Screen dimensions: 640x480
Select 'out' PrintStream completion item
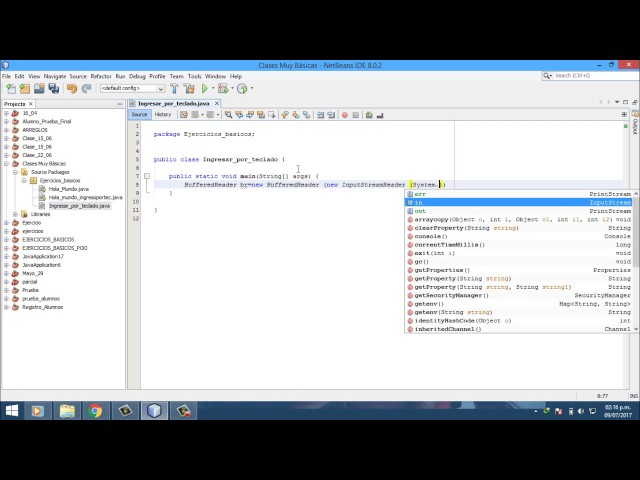(x=519, y=211)
